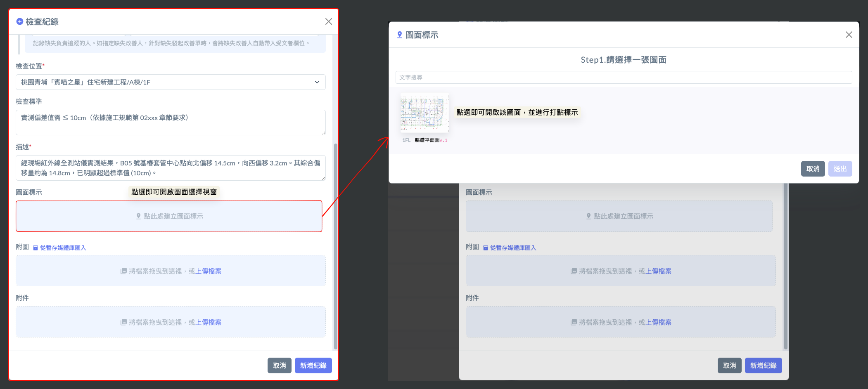Image resolution: width=868 pixels, height=389 pixels.
Task: Click 點此處建立圖面標示 area in left dialog
Action: (169, 216)
